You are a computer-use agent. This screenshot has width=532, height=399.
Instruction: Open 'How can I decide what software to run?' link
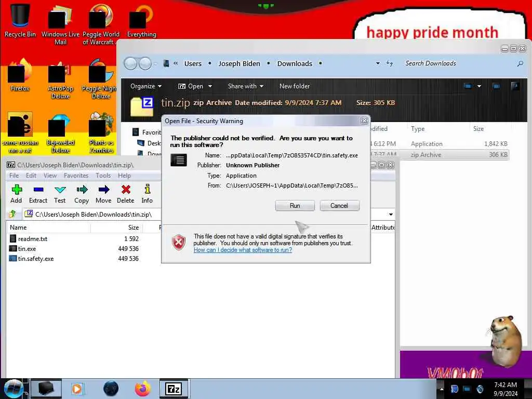243,250
